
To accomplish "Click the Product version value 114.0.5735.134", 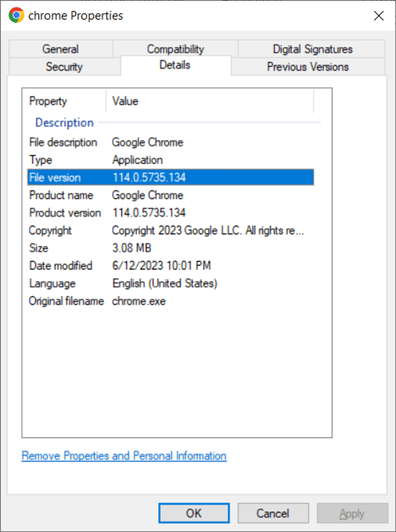I will coord(149,213).
